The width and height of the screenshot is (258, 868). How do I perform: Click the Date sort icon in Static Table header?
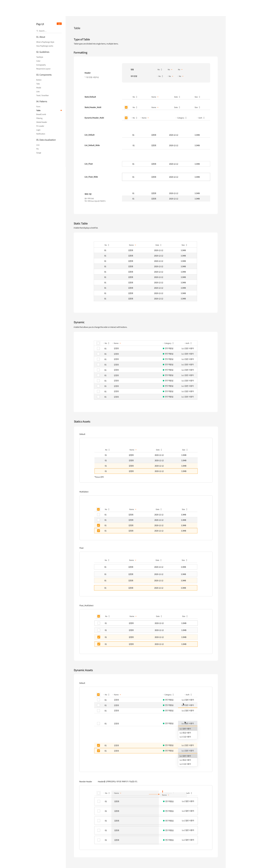pos(161,245)
